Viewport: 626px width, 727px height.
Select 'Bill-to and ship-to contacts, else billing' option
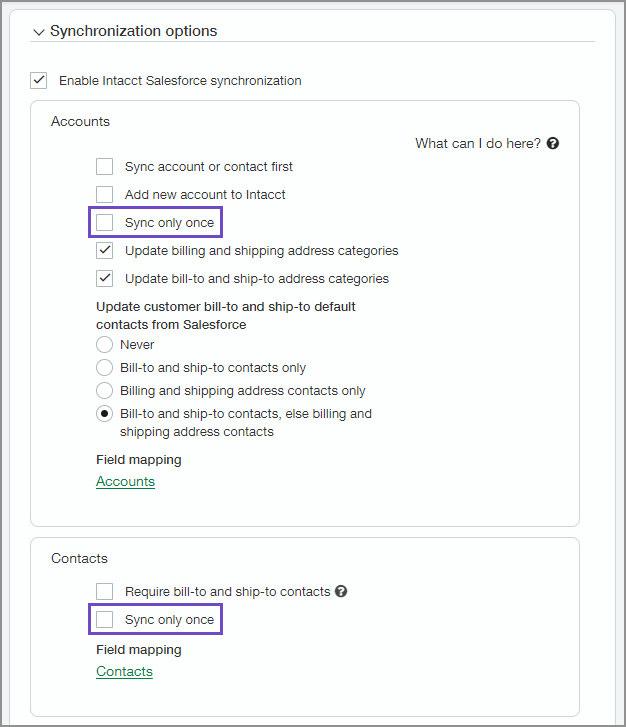click(104, 414)
